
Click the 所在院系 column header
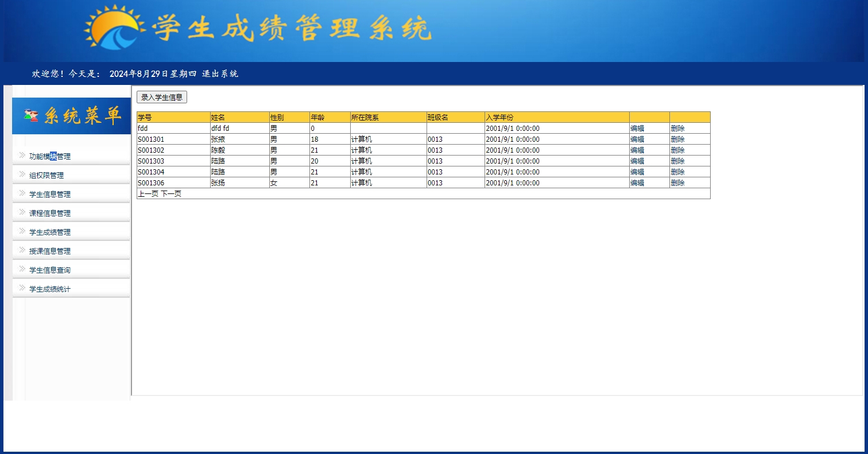tap(389, 117)
